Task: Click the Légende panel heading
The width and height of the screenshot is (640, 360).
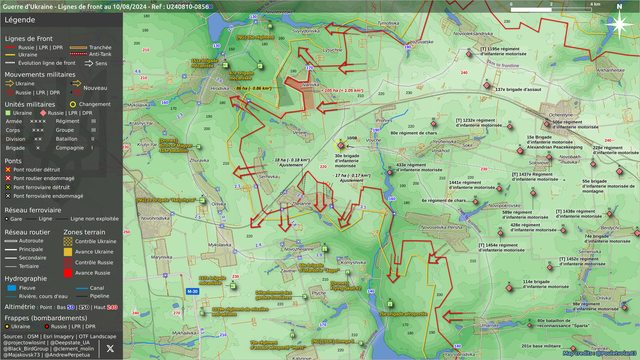Action: coord(20,20)
